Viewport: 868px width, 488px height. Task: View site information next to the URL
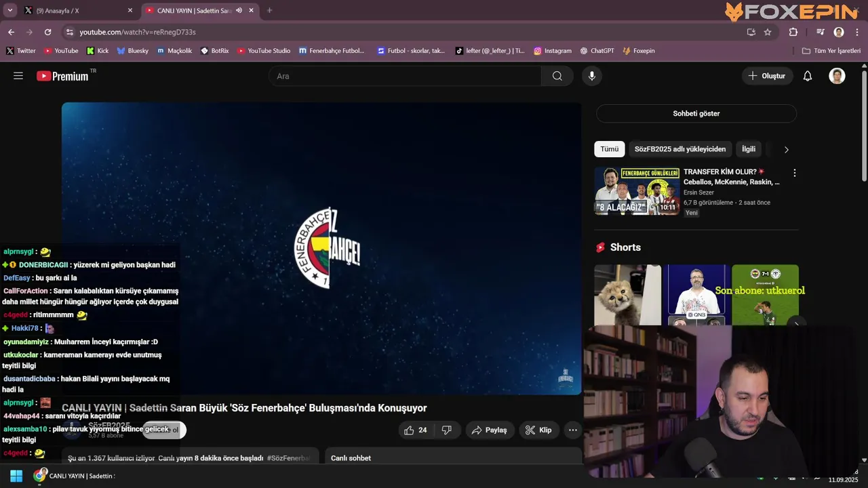pos(69,32)
